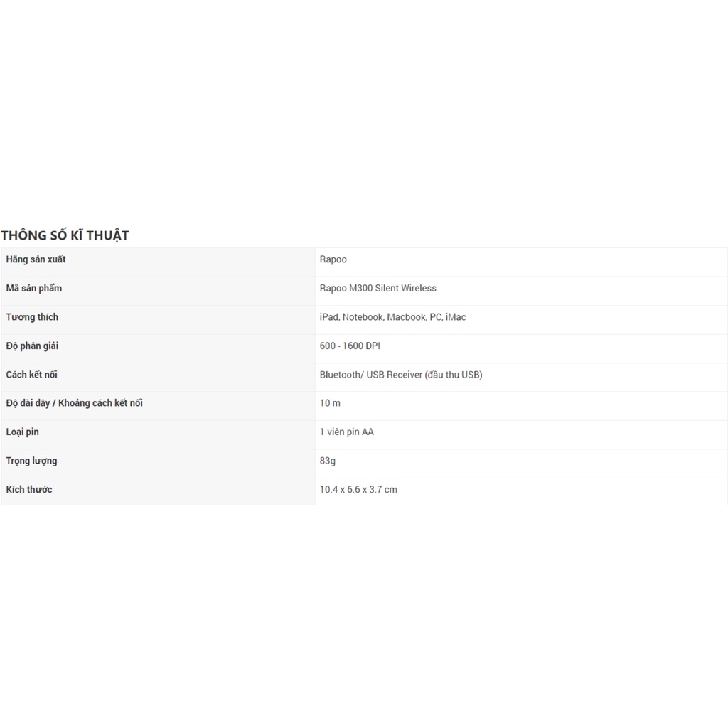Image resolution: width=728 pixels, height=728 pixels.
Task: Click the iPad, Notebook, Macbook compatibility value
Action: click(393, 317)
